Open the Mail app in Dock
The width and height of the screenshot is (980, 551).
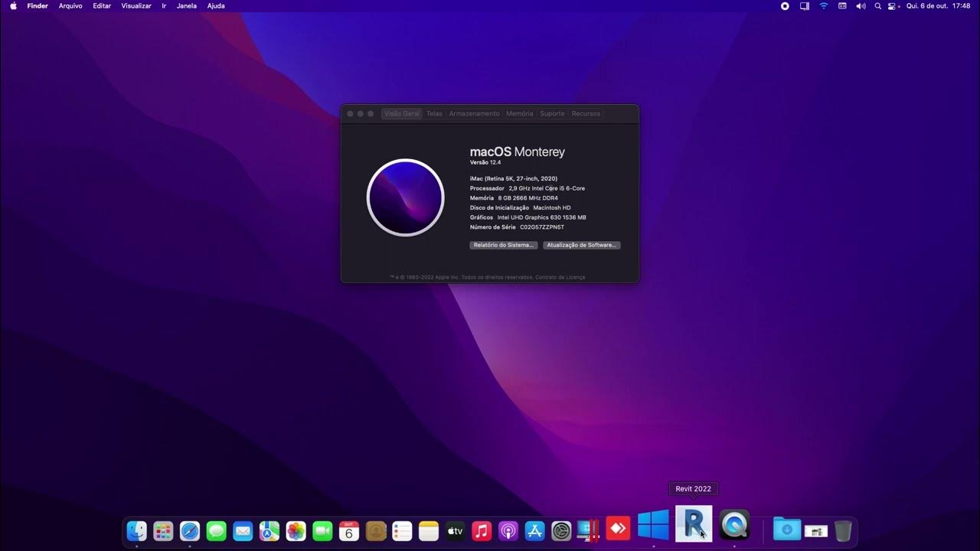(243, 530)
